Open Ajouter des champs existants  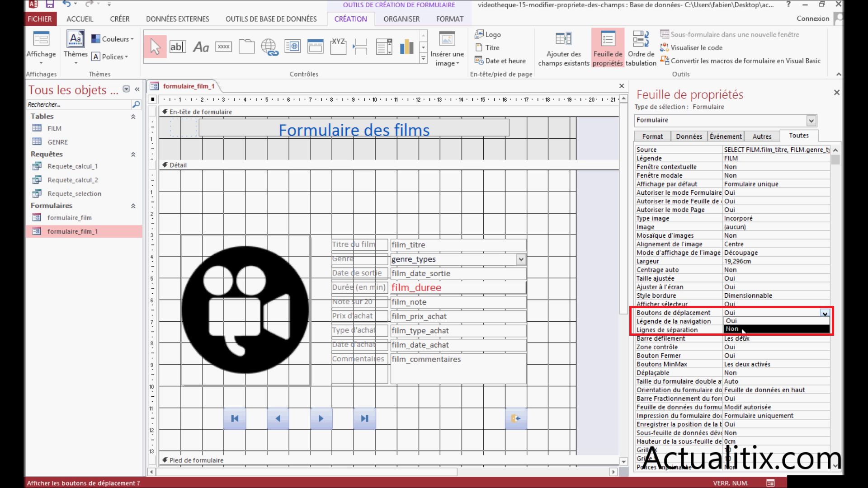tap(564, 50)
